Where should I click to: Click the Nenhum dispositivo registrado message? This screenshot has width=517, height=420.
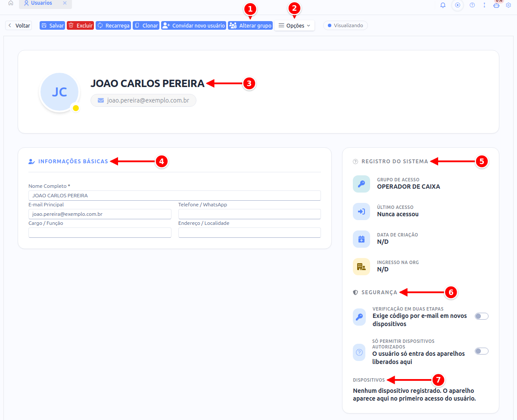(414, 395)
